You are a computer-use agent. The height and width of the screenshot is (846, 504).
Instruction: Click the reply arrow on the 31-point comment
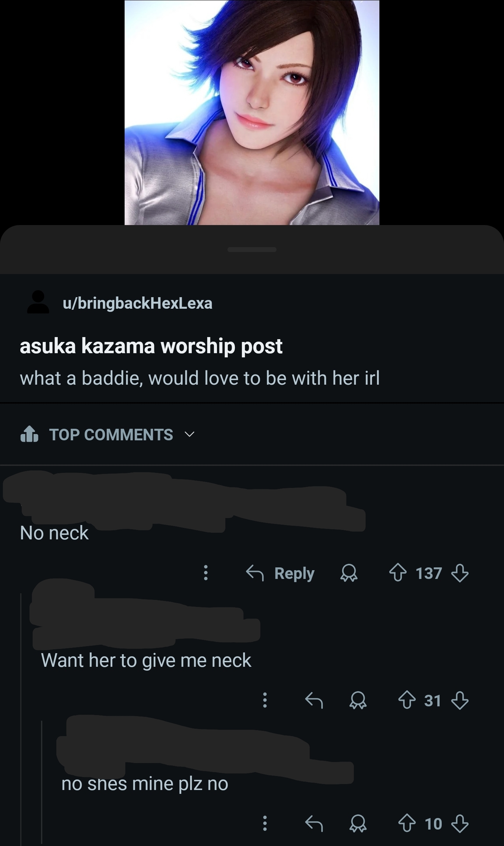314,700
